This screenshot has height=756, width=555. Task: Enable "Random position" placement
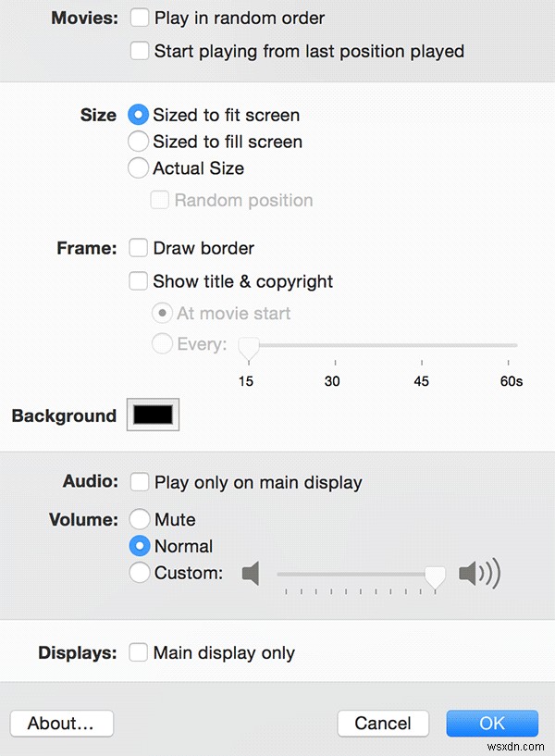tap(159, 199)
